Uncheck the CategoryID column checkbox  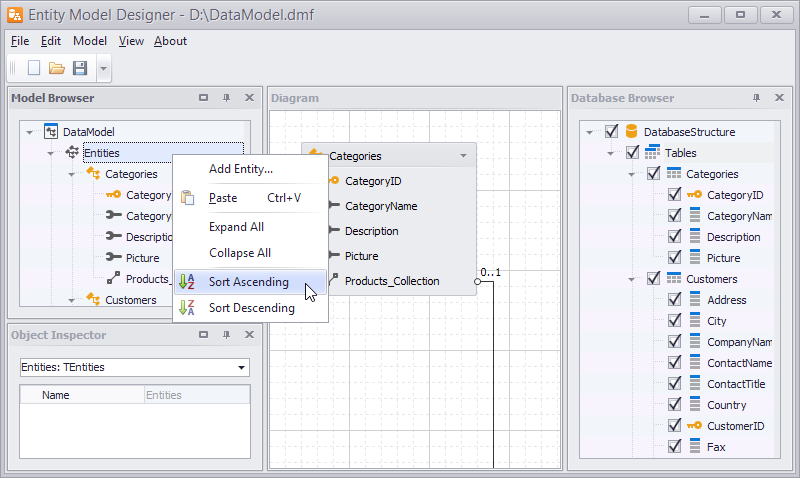(674, 195)
